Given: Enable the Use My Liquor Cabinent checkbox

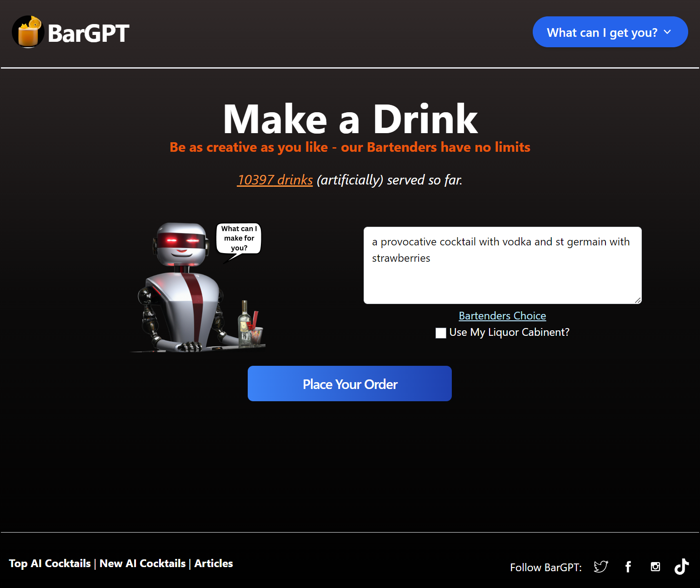Looking at the screenshot, I should [440, 333].
